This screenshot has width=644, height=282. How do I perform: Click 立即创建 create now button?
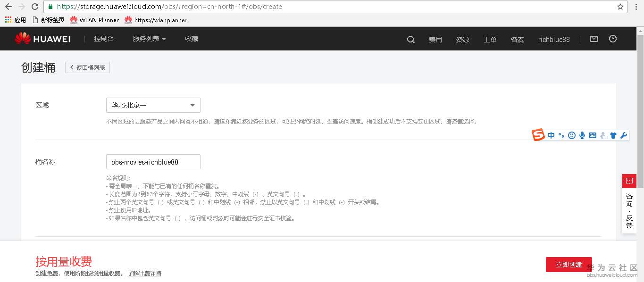(x=569, y=265)
